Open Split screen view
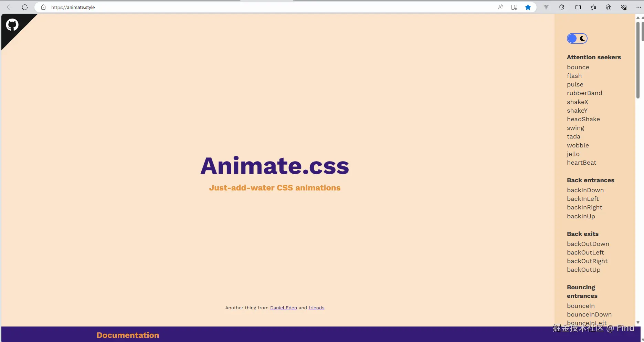Screen dimensions: 644x342 point(578,7)
